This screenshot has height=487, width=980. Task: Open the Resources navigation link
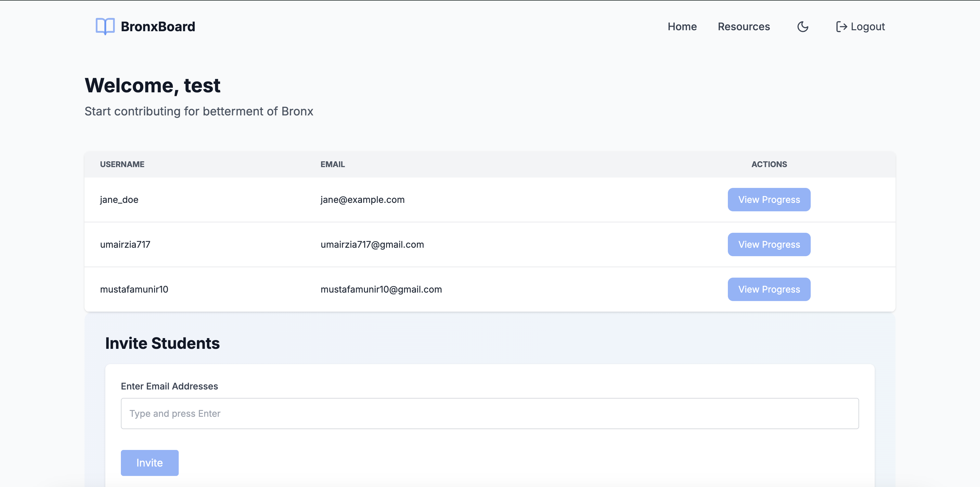point(743,27)
